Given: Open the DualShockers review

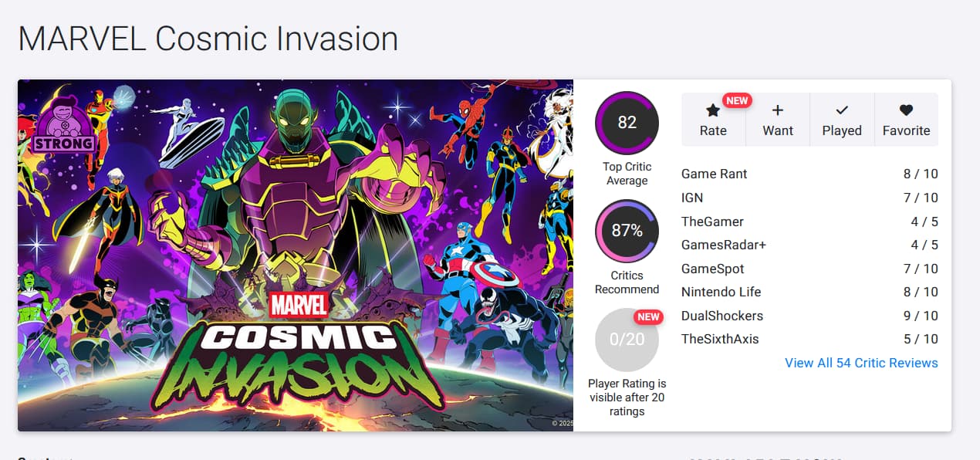Looking at the screenshot, I should tap(721, 316).
